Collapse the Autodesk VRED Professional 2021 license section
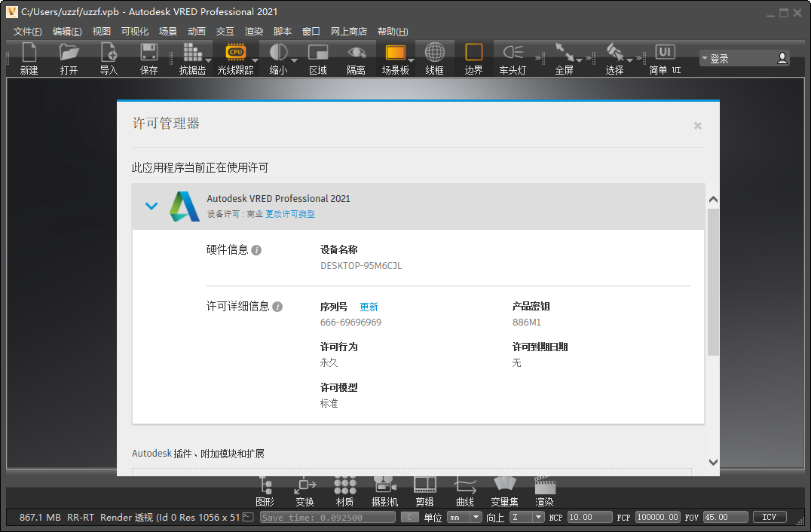811x532 pixels. click(x=151, y=205)
